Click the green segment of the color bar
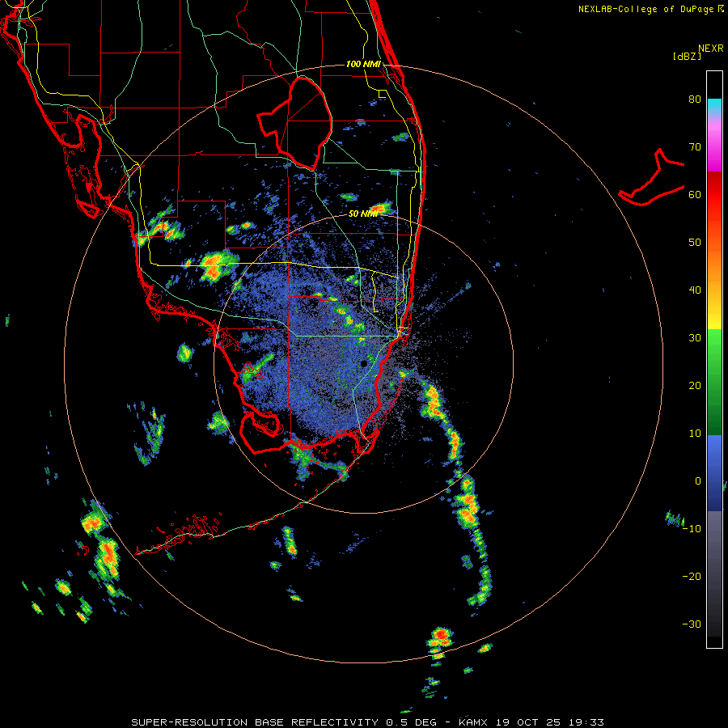 coord(714,383)
